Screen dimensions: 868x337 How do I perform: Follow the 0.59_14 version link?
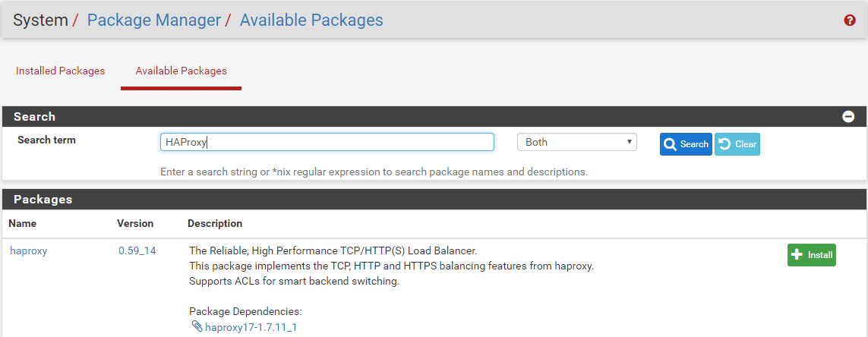coord(137,250)
